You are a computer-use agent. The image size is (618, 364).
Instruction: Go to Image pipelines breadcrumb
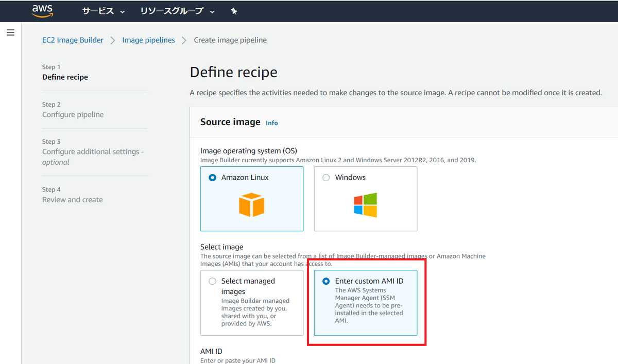coord(148,40)
